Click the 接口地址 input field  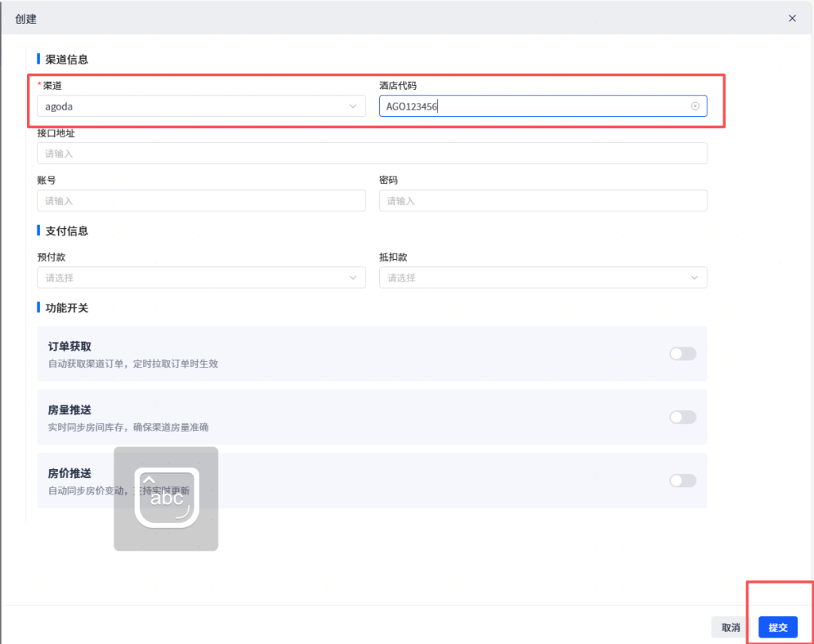372,153
